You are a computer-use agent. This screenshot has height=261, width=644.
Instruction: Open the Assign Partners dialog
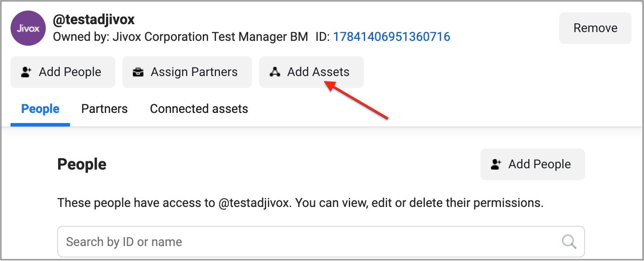187,72
